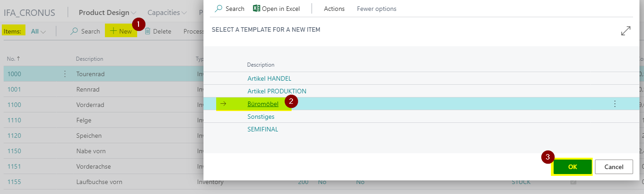Viewport: 644px width, 194px height.
Task: Click the plus icon beside New
Action: click(114, 31)
